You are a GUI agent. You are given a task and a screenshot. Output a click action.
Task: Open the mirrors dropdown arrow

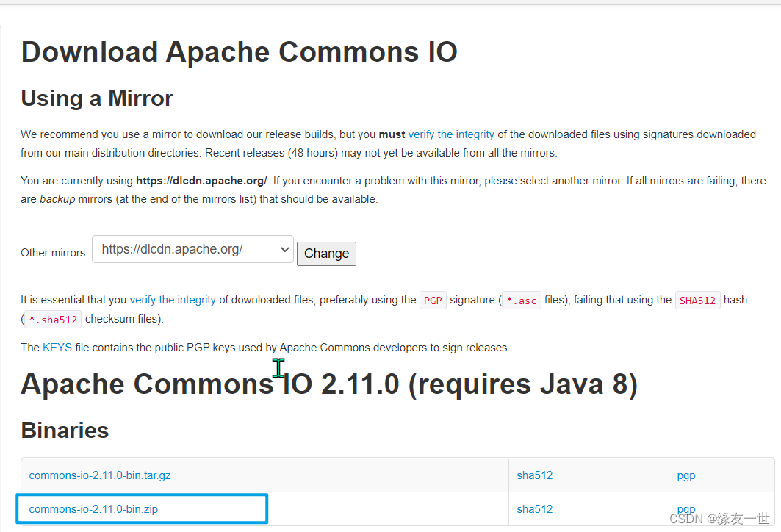pyautogui.click(x=285, y=249)
